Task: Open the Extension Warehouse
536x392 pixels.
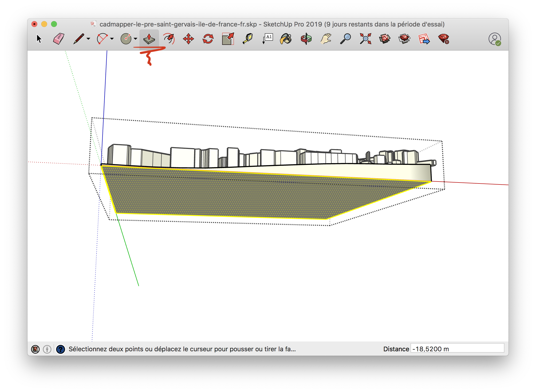Action: pyautogui.click(x=404, y=39)
